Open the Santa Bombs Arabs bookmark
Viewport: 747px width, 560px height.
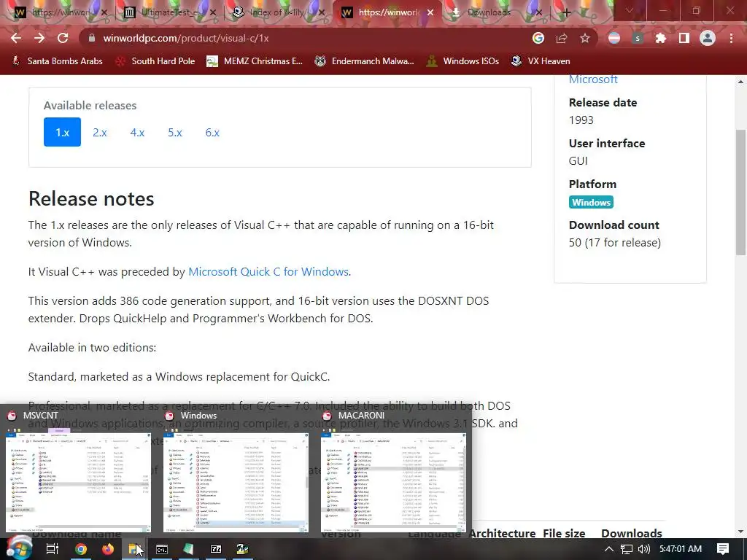point(57,61)
